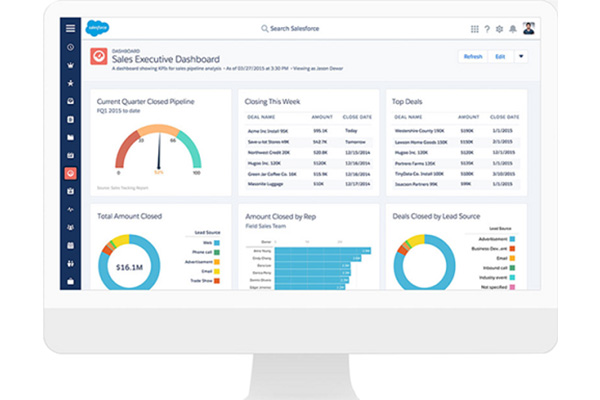Open the setup gear icon
The image size is (600, 400).
click(x=499, y=29)
